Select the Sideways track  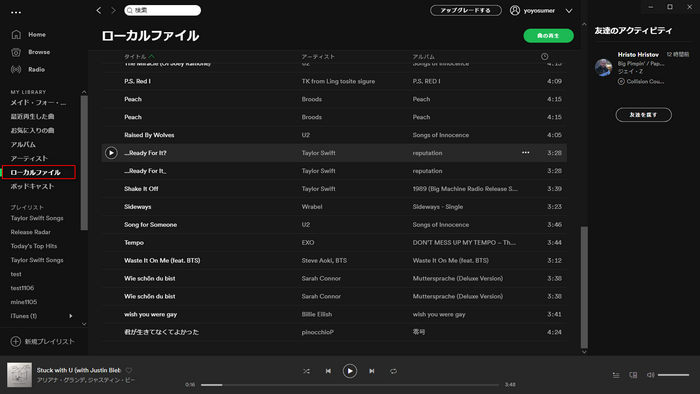coord(334,207)
